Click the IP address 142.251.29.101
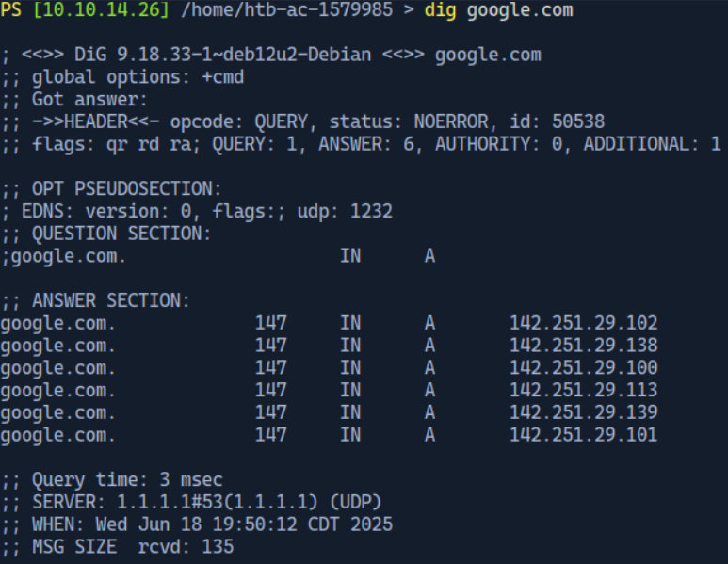This screenshot has width=728, height=564. 583,435
